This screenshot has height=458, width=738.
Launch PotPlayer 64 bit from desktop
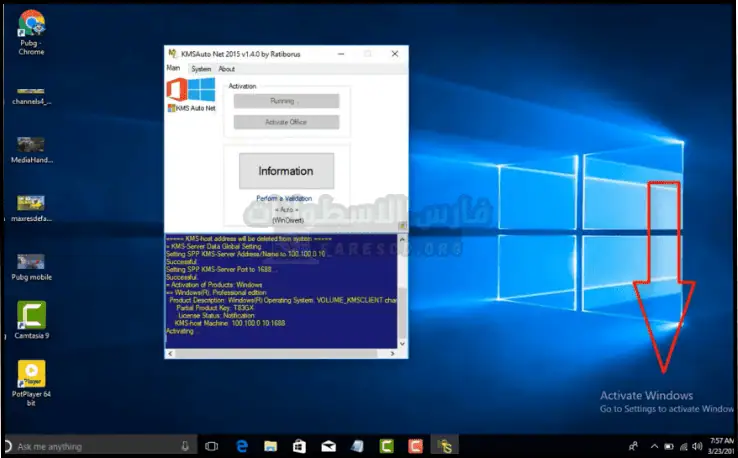[31, 377]
